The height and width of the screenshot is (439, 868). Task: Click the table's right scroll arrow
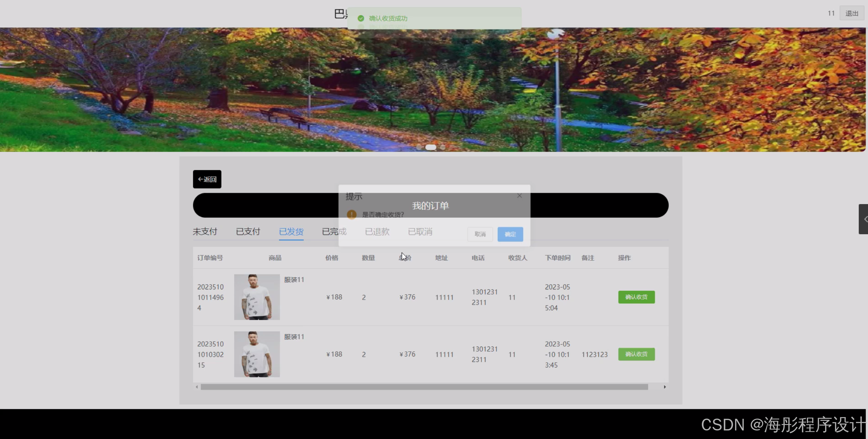pyautogui.click(x=664, y=387)
